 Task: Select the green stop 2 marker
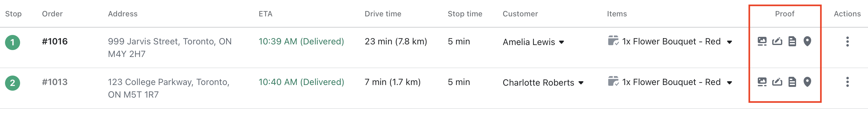[x=13, y=83]
